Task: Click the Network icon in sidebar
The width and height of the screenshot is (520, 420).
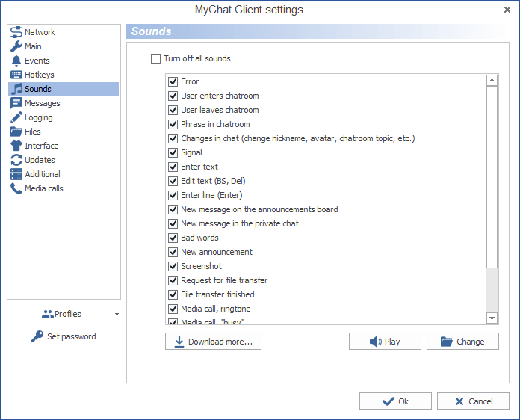Action: coord(16,32)
